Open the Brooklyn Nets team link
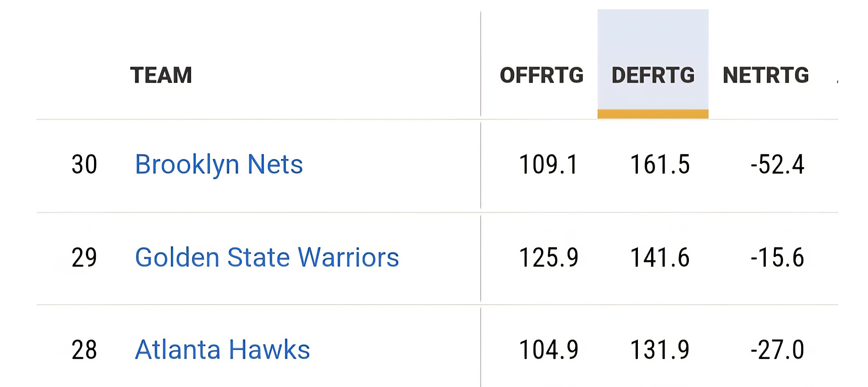Image resolution: width=868 pixels, height=387 pixels. click(219, 164)
